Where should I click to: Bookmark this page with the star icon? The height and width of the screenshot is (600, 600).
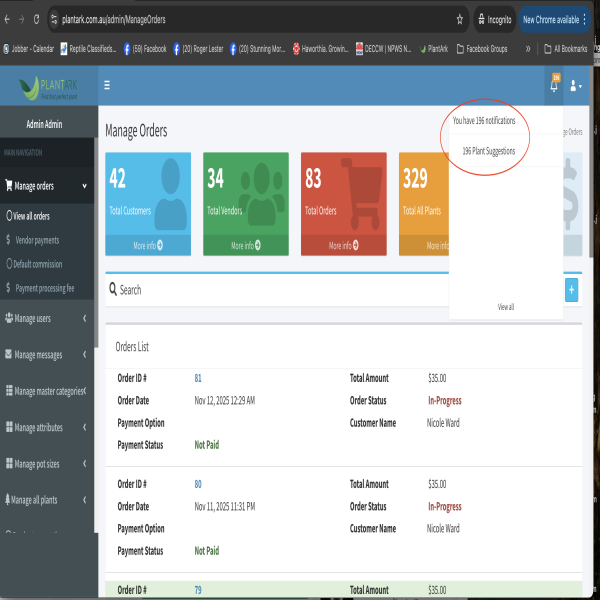tap(459, 19)
